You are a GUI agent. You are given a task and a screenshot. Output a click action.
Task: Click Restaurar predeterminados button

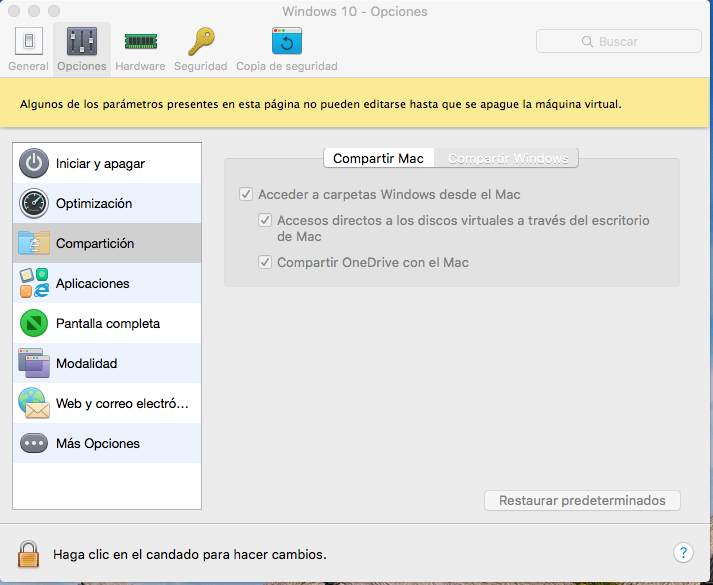point(582,500)
